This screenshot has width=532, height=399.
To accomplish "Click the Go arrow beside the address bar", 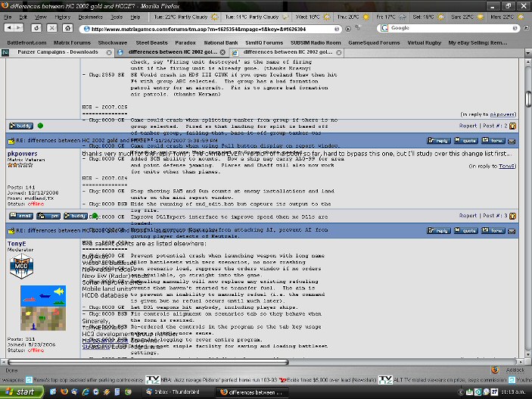I will [348, 29].
